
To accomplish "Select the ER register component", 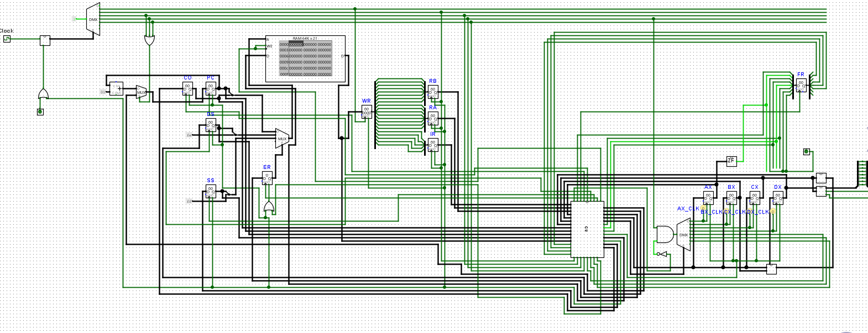I will coord(267,178).
